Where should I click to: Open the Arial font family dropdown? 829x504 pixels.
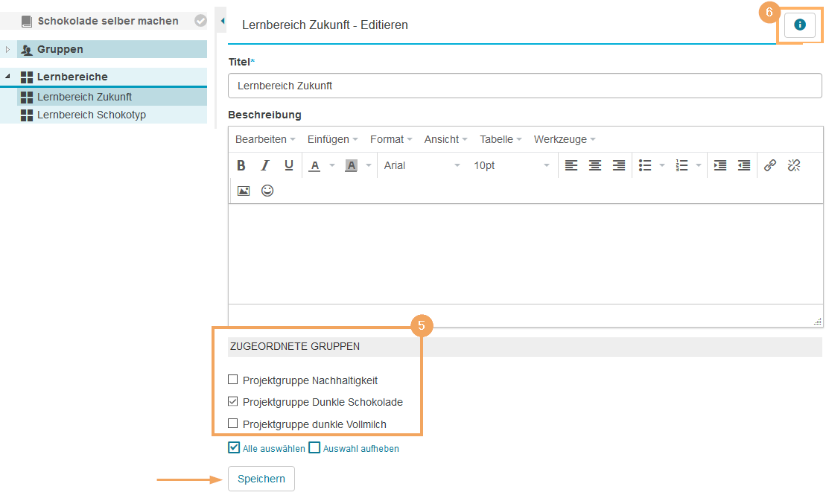coord(421,165)
